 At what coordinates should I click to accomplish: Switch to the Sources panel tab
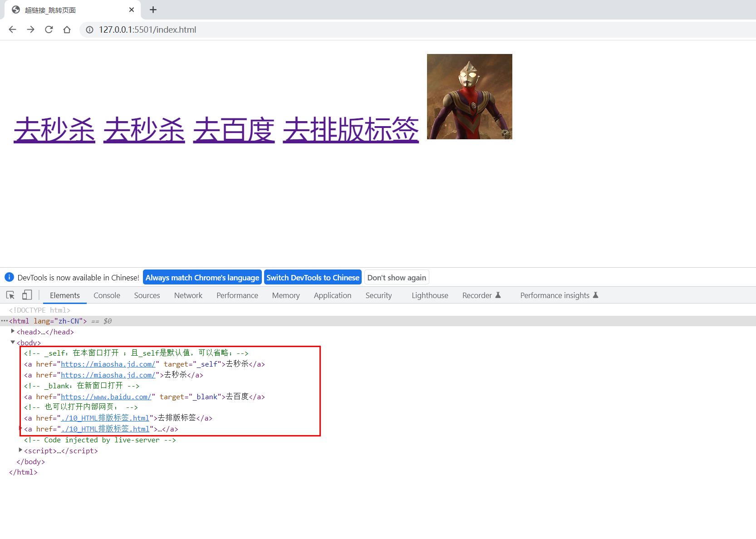(147, 295)
